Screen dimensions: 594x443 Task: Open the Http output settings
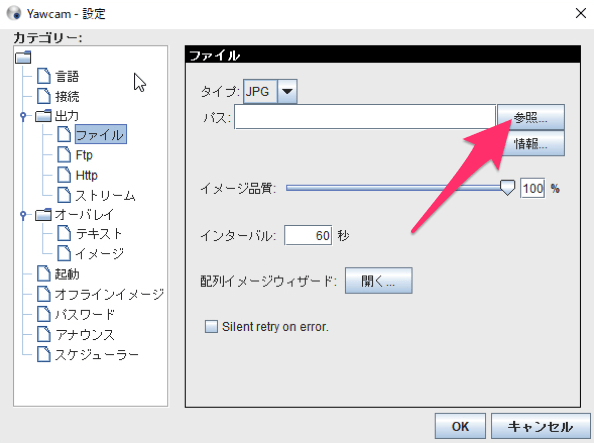(86, 175)
